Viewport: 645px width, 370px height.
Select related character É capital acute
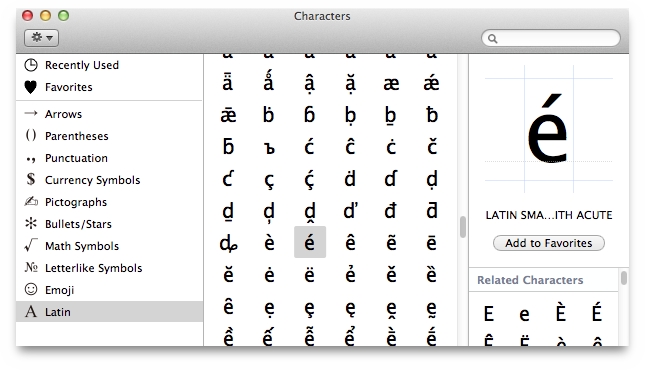click(x=596, y=313)
